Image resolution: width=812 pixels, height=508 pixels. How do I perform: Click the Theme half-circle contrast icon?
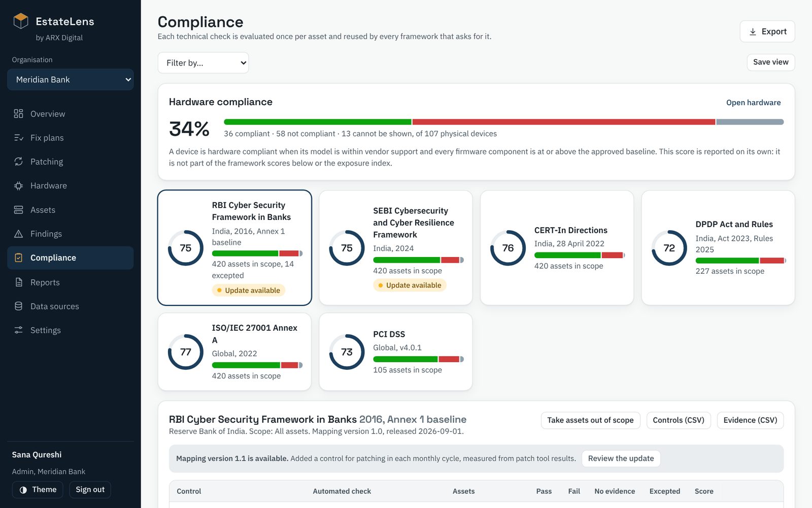click(x=23, y=490)
